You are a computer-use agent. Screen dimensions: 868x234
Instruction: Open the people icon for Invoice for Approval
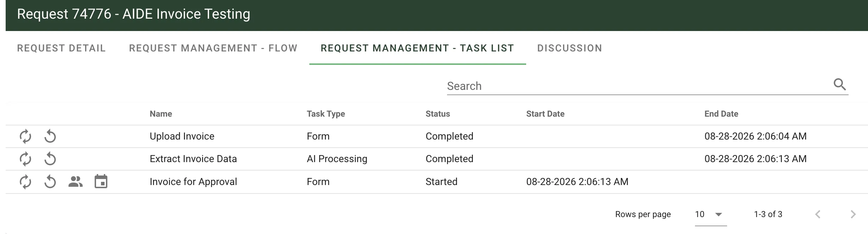[76, 182]
